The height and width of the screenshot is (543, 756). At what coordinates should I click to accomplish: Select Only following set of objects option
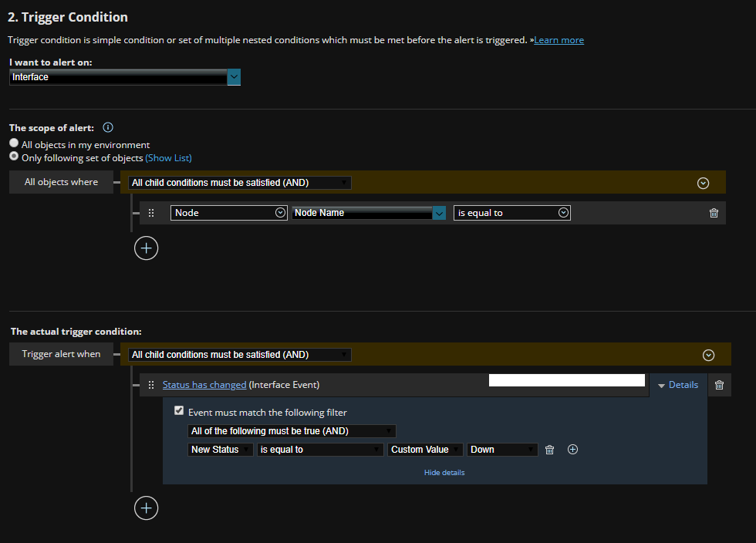coord(15,157)
